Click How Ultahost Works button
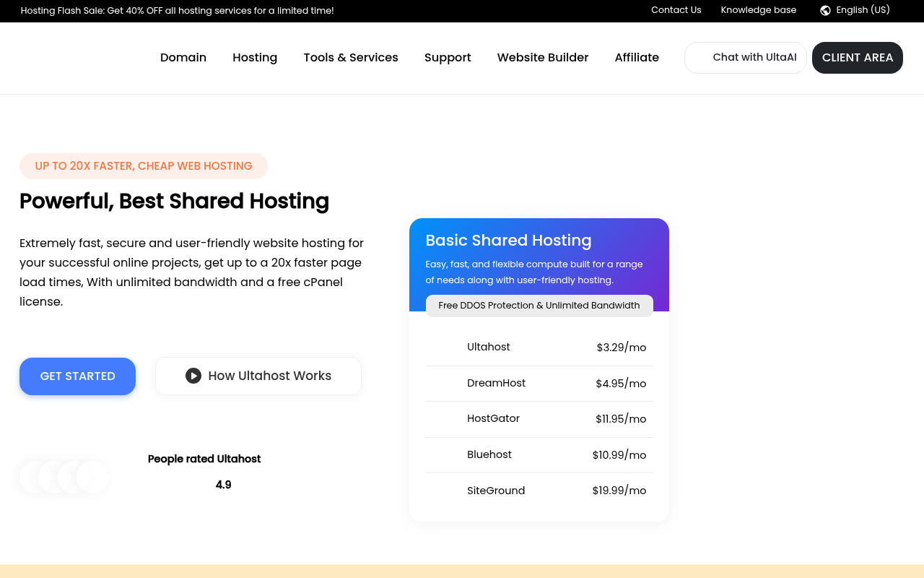 258,376
